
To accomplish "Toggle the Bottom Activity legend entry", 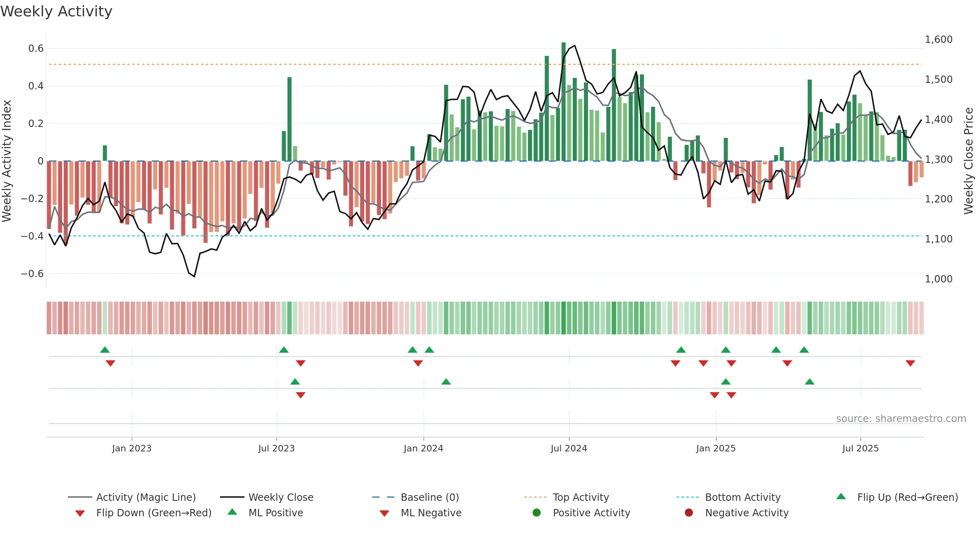I will 728,497.
